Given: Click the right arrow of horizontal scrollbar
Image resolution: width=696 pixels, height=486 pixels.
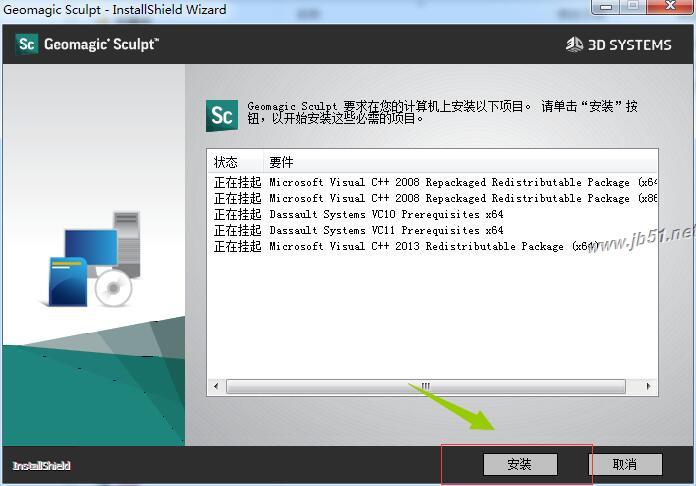Looking at the screenshot, I should click(x=648, y=386).
